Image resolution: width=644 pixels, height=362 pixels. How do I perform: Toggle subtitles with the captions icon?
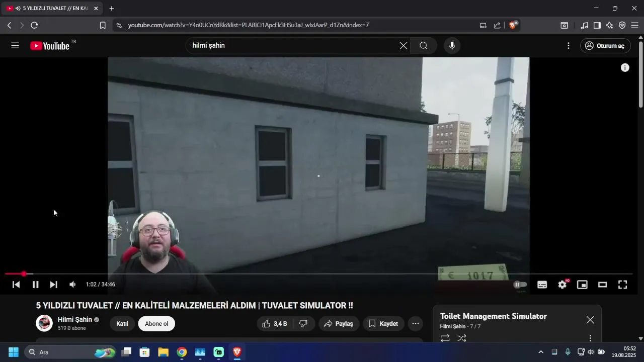tap(542, 285)
